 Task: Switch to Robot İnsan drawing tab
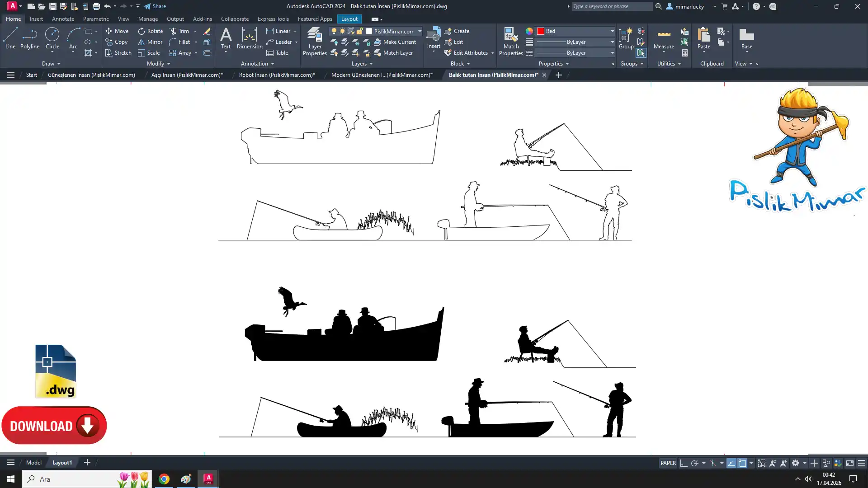point(277,75)
